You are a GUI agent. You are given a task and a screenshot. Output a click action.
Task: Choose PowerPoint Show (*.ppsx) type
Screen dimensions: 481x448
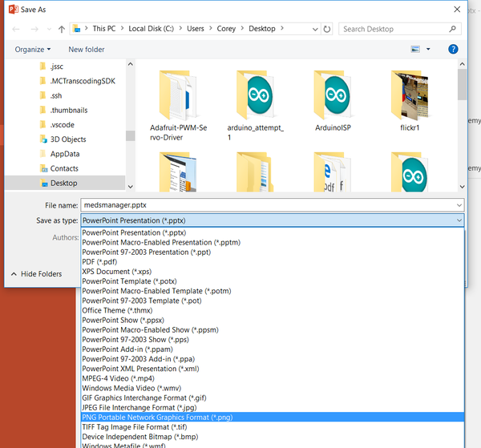(273, 320)
